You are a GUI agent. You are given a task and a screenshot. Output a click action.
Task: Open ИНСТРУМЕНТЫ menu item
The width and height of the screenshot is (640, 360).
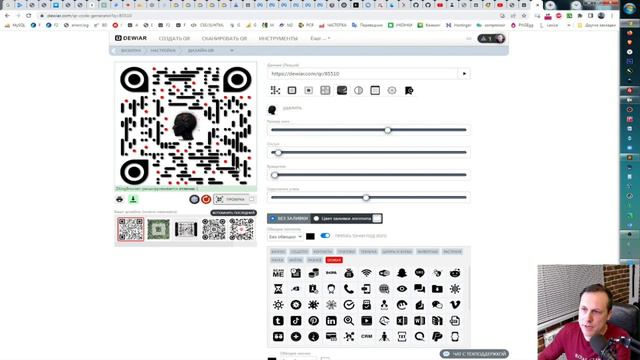click(278, 38)
